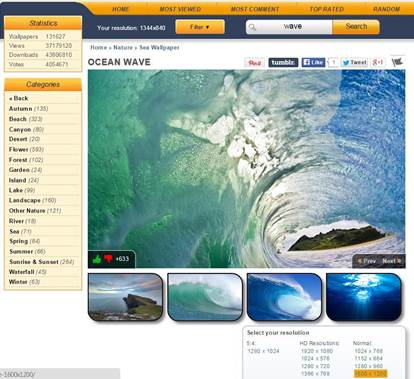This screenshot has width=414, height=379.
Task: Click the green thumbs up icon
Action: 97,259
